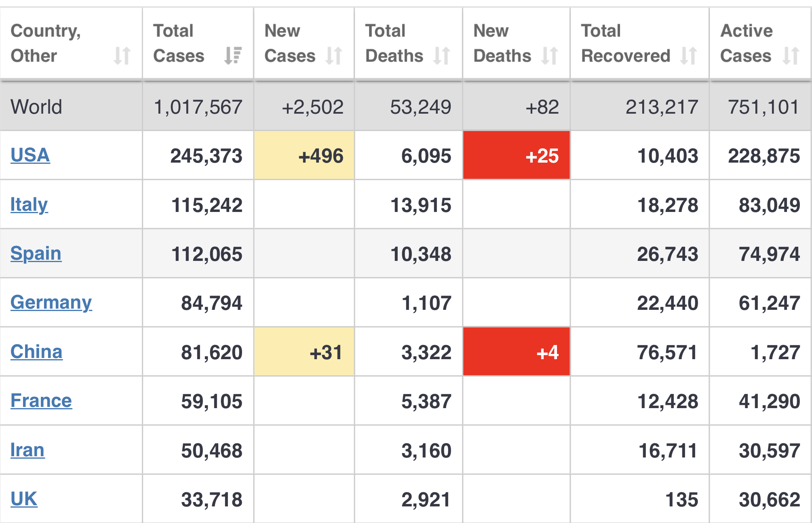Screen dimensions: 812x523
Task: Select Germany active cases 61,247
Action: [x=770, y=303]
